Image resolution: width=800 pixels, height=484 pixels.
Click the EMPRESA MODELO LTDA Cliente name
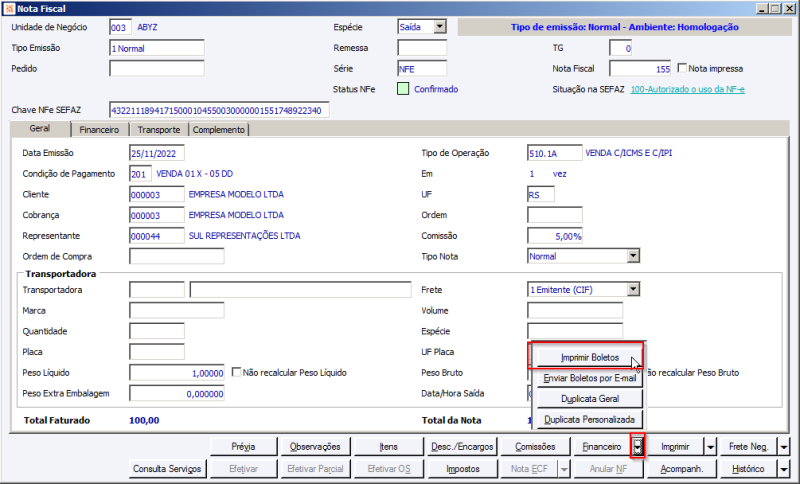click(x=236, y=194)
